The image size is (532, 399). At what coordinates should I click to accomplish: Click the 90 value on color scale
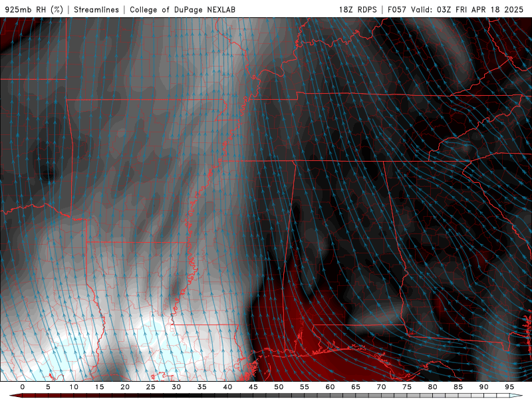pyautogui.click(x=484, y=387)
